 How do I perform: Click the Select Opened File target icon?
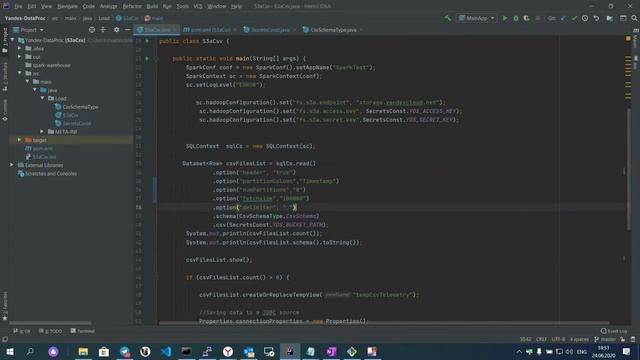pos(92,30)
